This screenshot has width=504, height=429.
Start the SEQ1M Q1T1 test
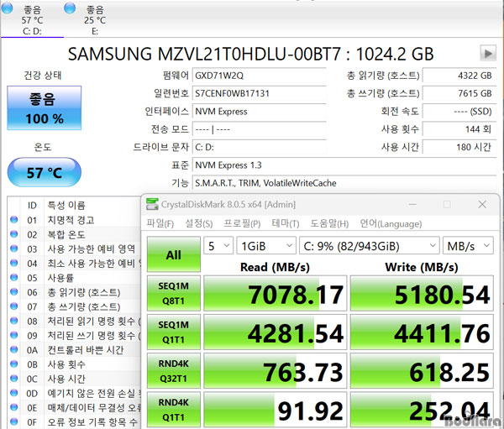point(174,332)
